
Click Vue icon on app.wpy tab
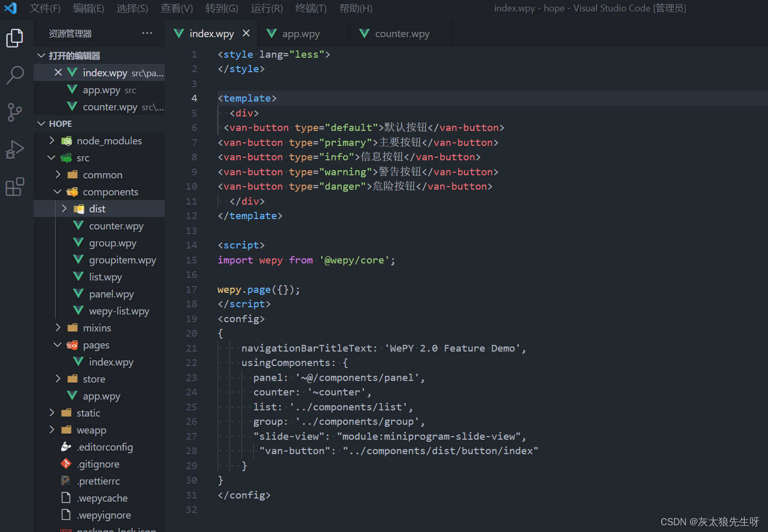click(x=272, y=34)
